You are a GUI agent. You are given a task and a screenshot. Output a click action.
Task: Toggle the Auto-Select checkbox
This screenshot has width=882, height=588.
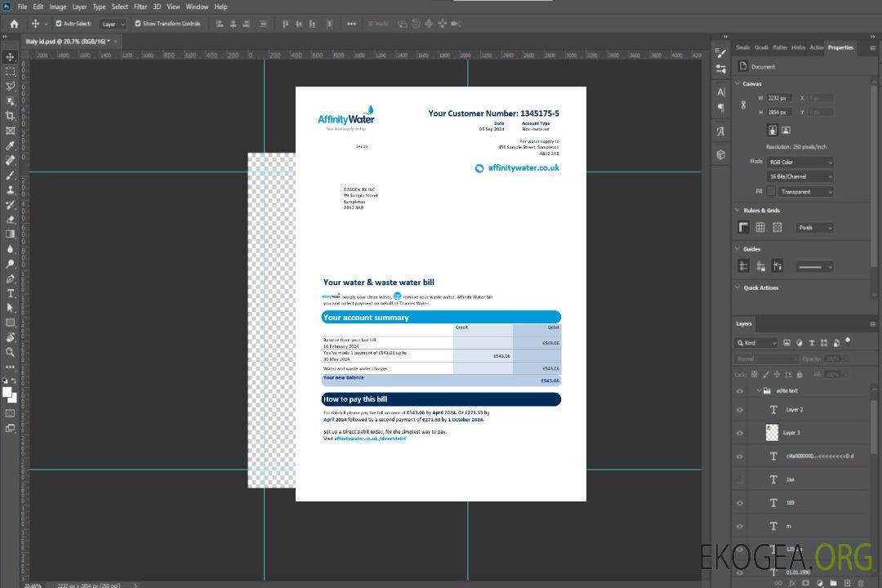pos(59,24)
